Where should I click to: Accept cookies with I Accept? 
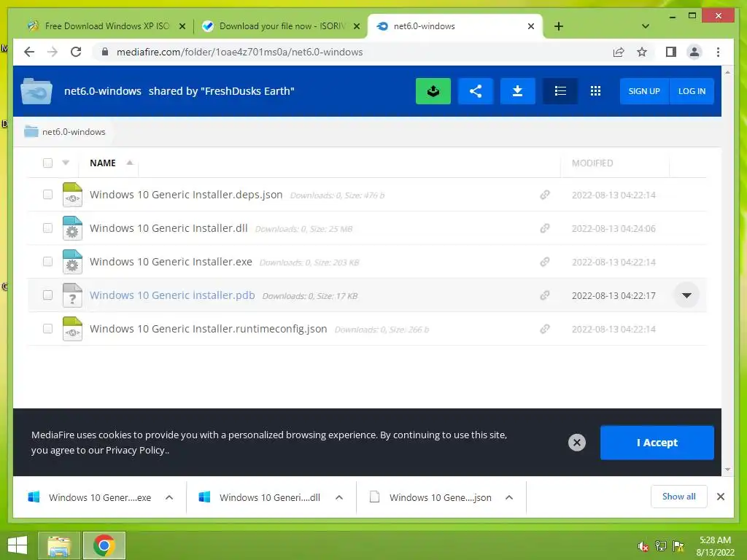(x=657, y=443)
